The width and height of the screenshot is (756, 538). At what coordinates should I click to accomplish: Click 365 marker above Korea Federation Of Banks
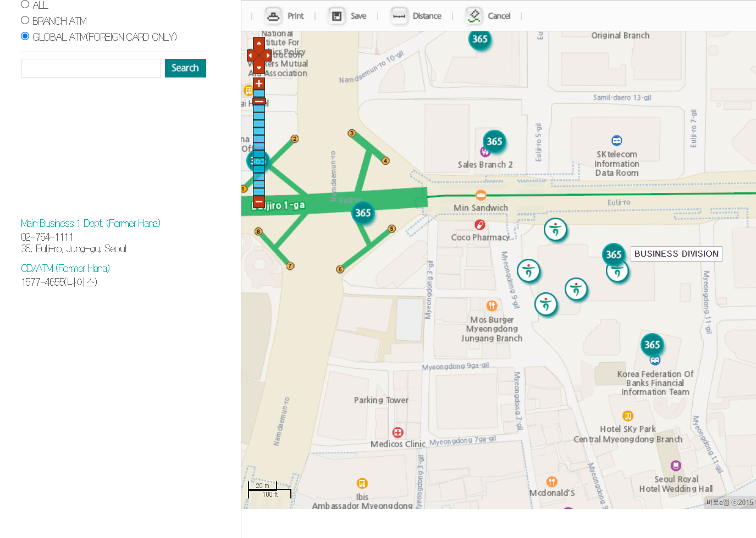[x=652, y=345]
